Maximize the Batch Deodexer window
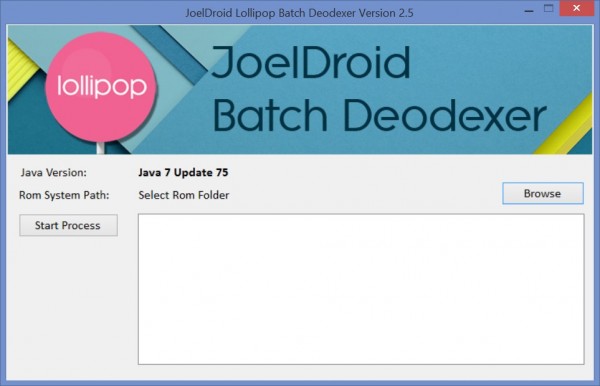 tap(548, 8)
